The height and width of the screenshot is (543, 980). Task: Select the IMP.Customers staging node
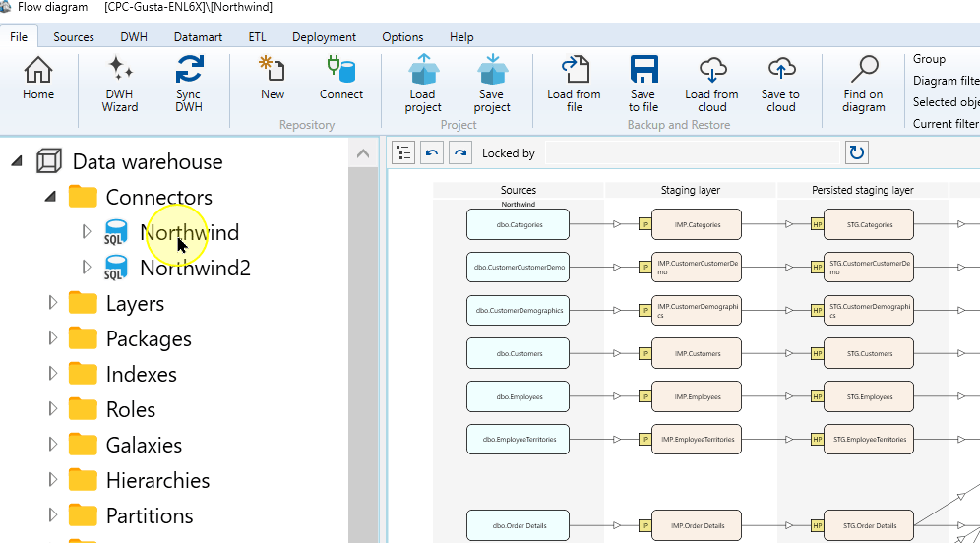[x=697, y=354]
